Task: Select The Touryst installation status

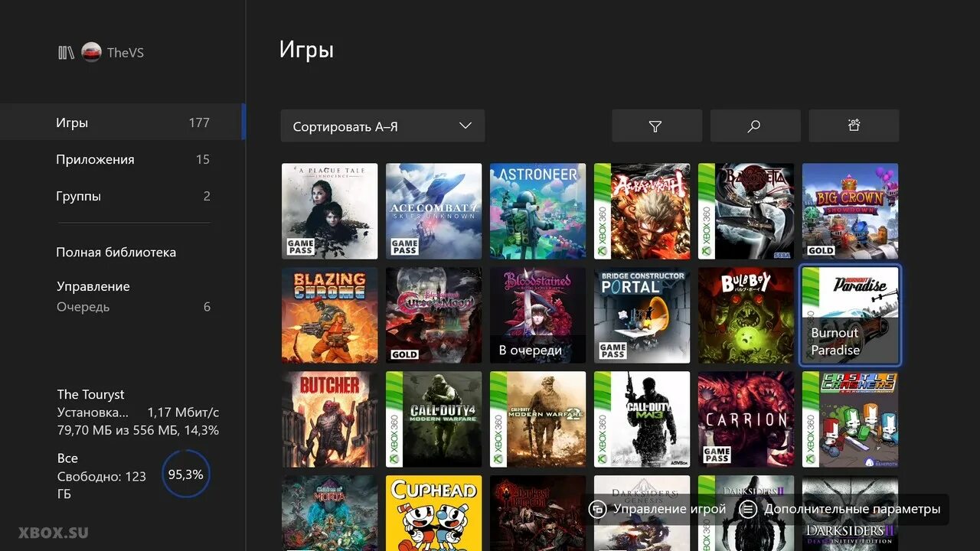Action: (x=138, y=412)
